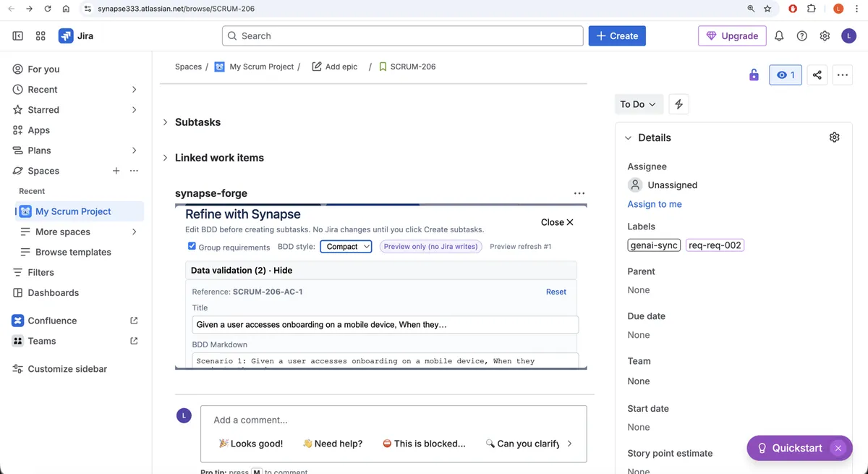This screenshot has height=474, width=868.
Task: Expand More spaces chevron
Action: (x=134, y=232)
